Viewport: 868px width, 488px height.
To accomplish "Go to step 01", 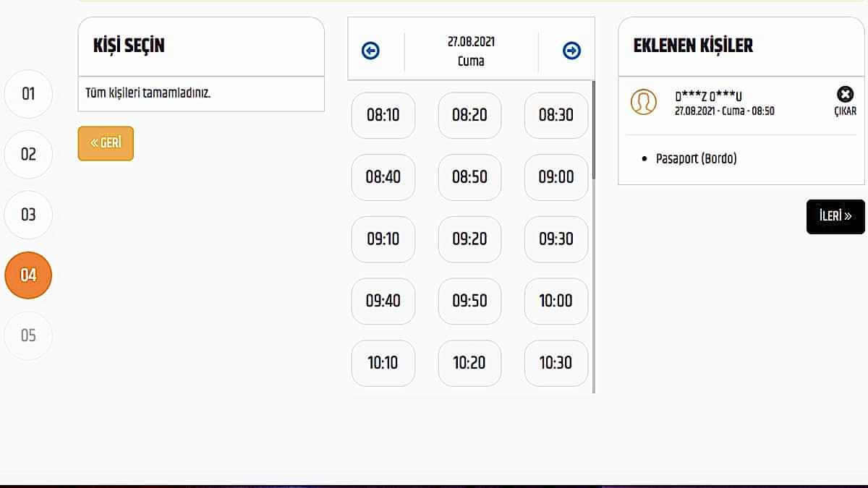I will pos(28,93).
